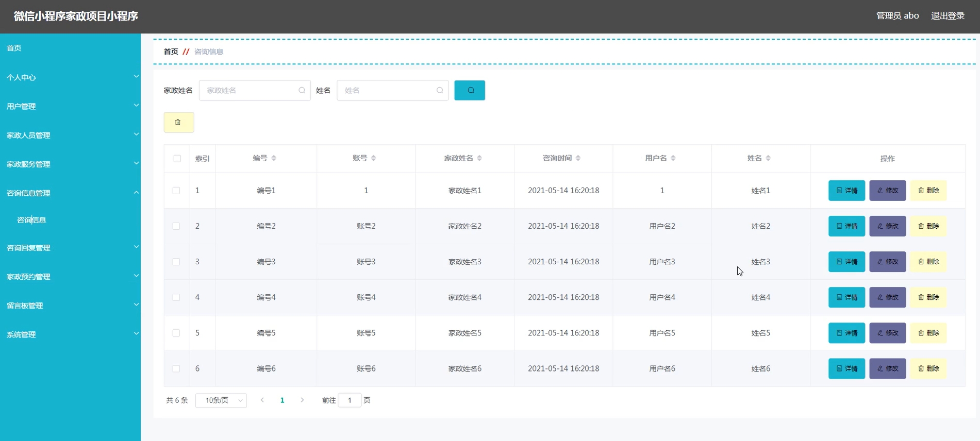980x441 pixels.
Task: Click 修改 for row 编号4
Action: tap(888, 297)
